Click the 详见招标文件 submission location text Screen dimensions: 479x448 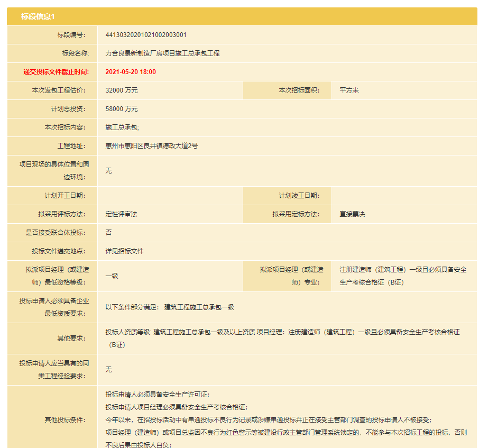pyautogui.click(x=124, y=251)
